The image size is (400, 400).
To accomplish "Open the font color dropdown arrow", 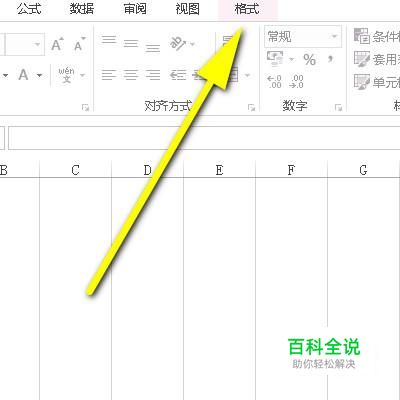I will tap(39, 75).
